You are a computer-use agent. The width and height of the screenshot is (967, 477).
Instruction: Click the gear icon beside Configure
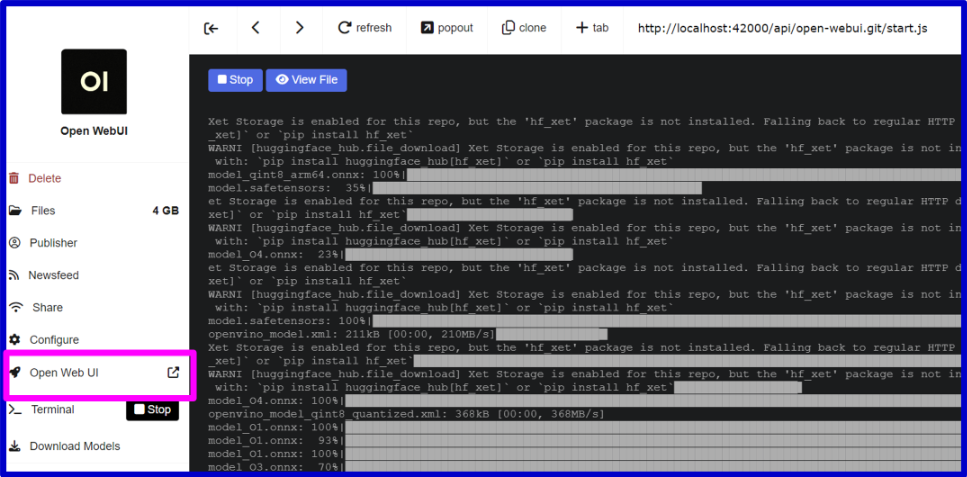coord(15,340)
